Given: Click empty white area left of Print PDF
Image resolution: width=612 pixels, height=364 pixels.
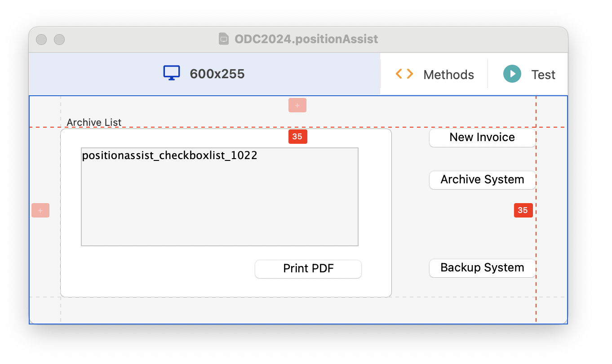Looking at the screenshot, I should coord(157,272).
